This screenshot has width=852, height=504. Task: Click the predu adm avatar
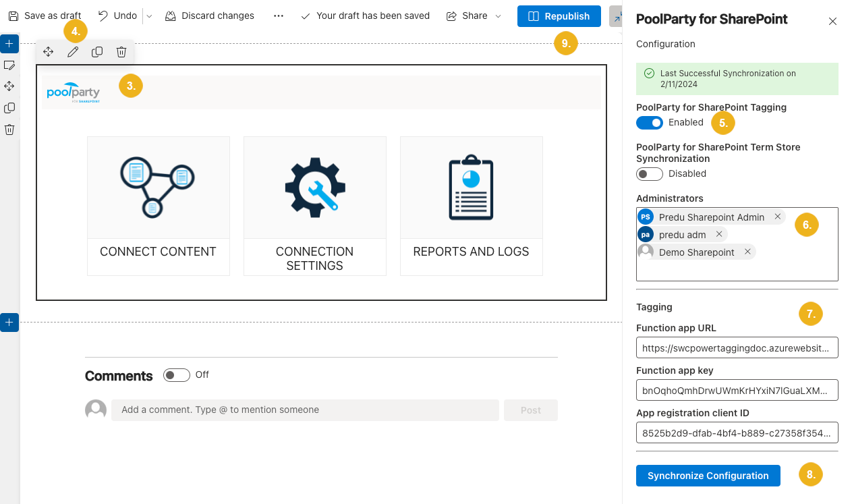click(646, 234)
